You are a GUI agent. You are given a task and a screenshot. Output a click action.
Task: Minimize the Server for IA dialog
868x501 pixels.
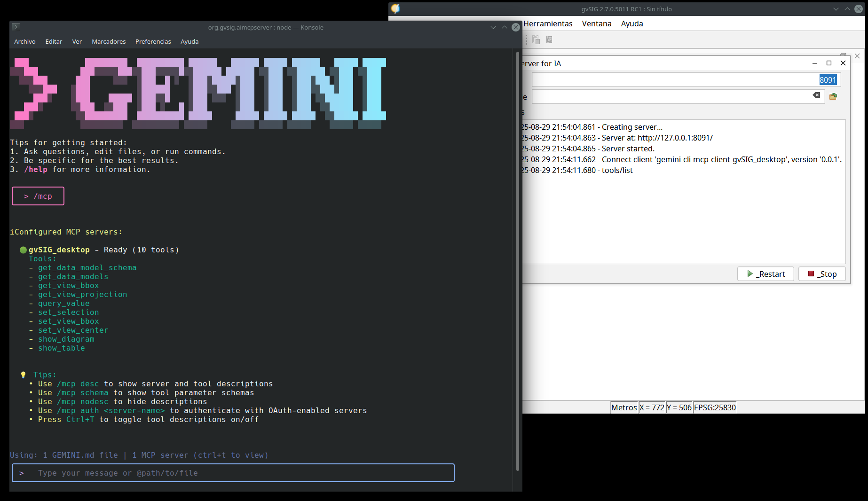[x=815, y=63]
